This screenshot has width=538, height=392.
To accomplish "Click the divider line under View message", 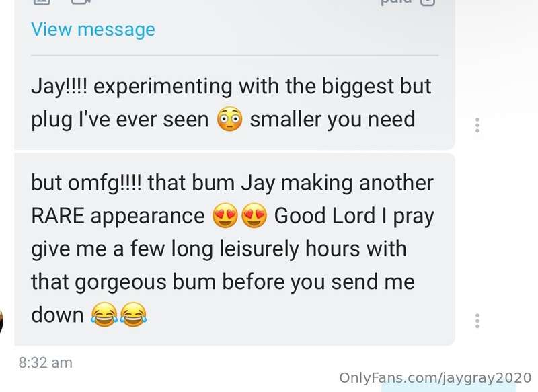I will [235, 56].
